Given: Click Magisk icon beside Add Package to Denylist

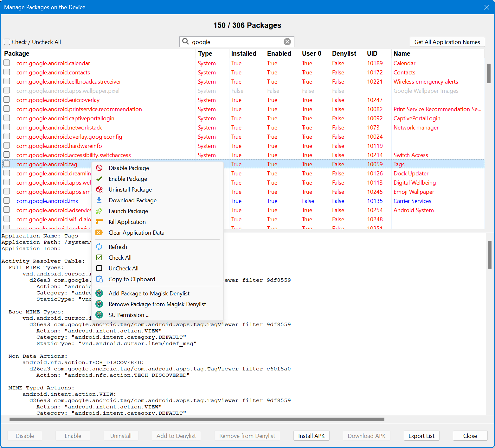Looking at the screenshot, I should coord(99,293).
